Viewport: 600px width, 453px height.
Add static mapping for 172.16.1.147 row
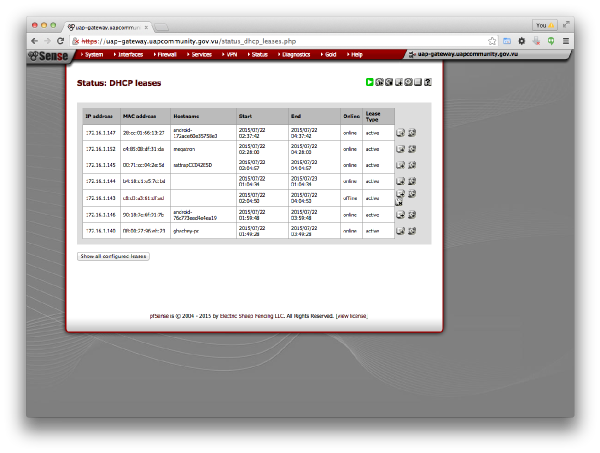coord(400,133)
